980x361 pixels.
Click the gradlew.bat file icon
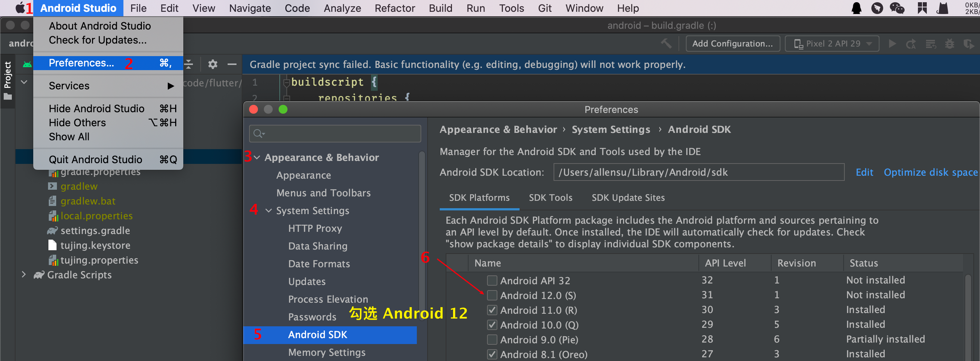pos(52,201)
